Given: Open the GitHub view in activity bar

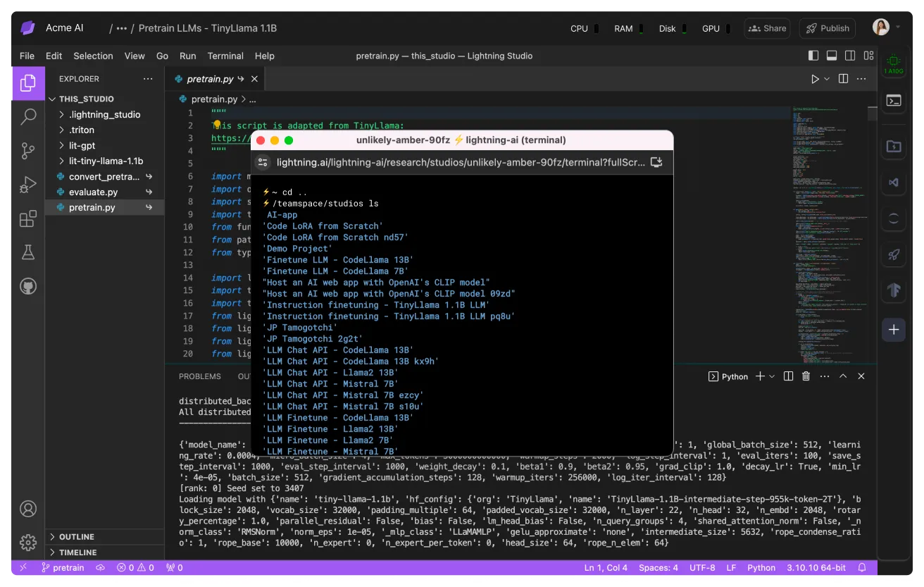Looking at the screenshot, I should pyautogui.click(x=28, y=286).
